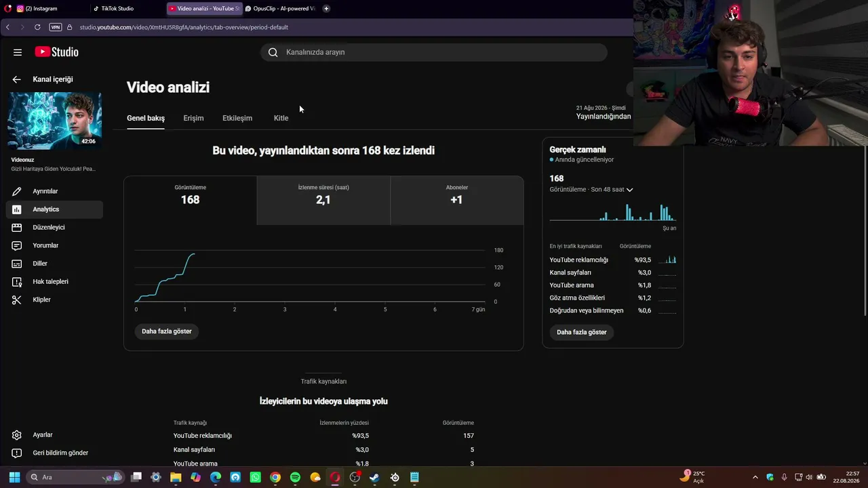Viewport: 868px width, 488px height.
Task: Click the views line chart
Action: coord(310,277)
